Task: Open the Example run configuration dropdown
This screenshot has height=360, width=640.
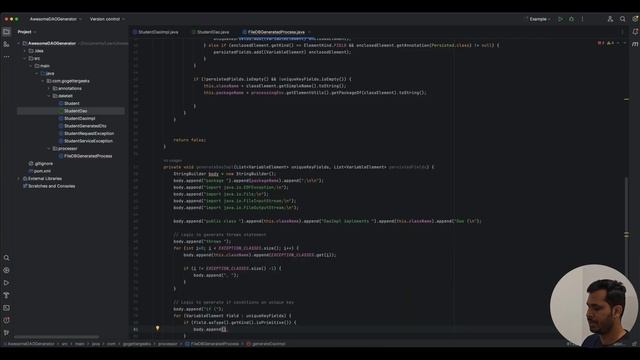Action: [x=539, y=19]
